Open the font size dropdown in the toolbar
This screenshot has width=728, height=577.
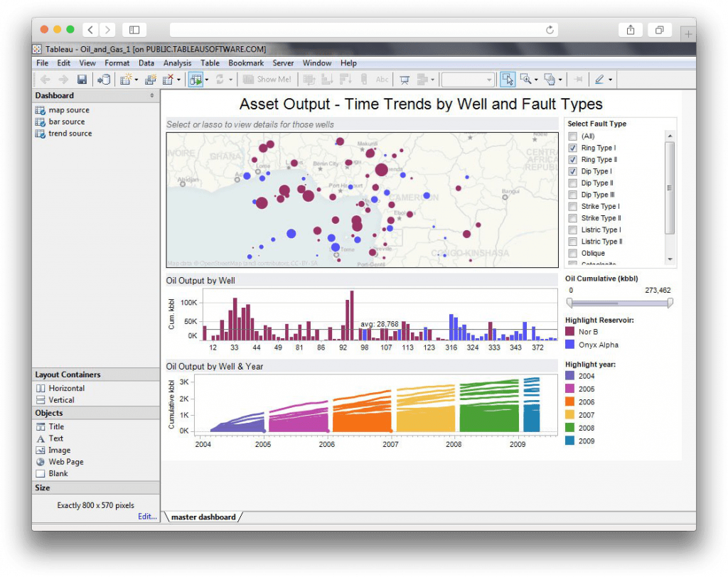coord(489,80)
